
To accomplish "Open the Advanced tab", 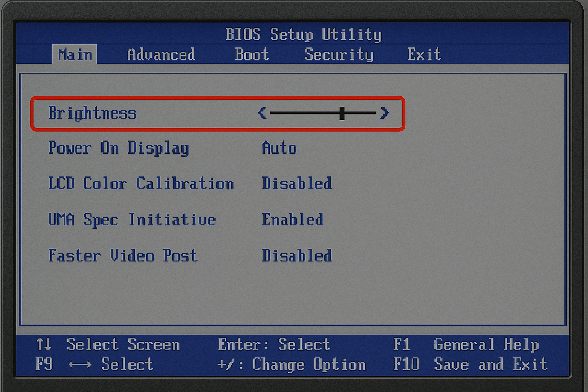I will click(x=161, y=54).
